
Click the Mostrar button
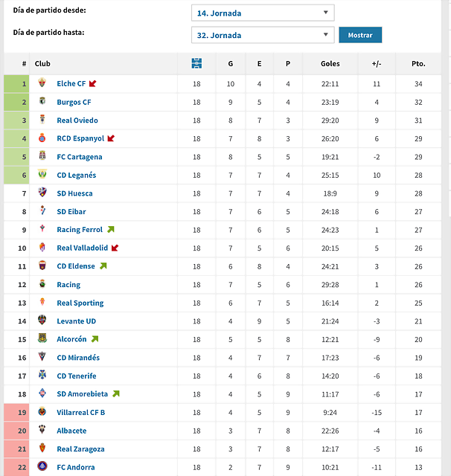pos(360,35)
